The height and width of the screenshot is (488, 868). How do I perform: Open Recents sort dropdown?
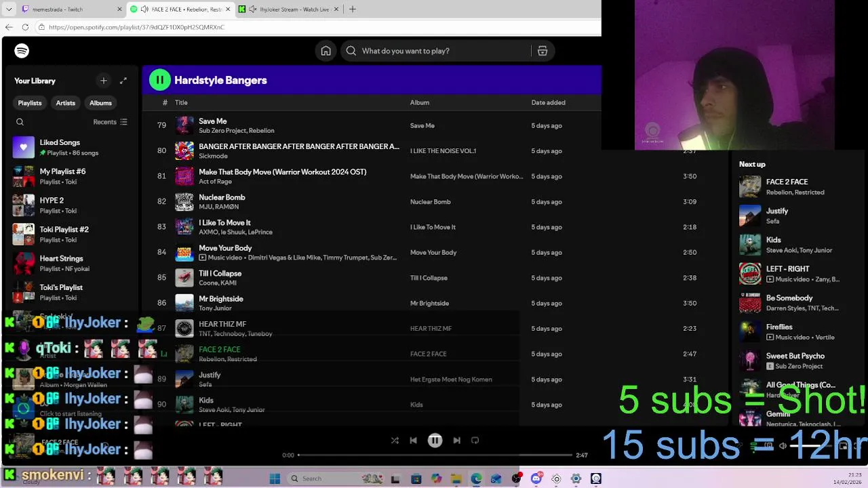[x=110, y=122]
